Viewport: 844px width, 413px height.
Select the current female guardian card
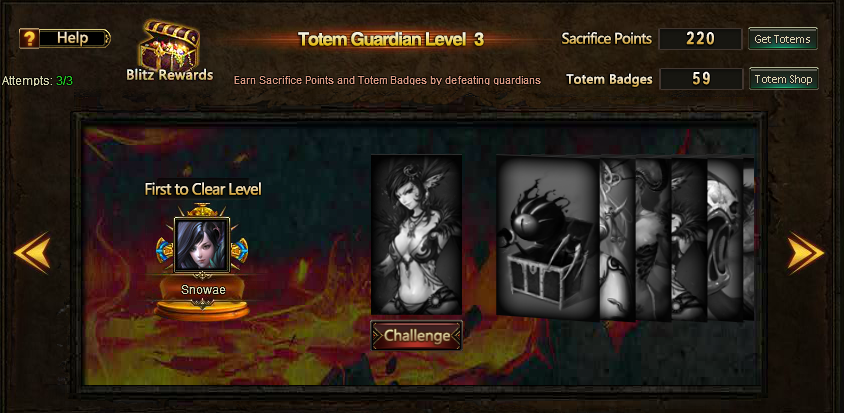tap(416, 234)
